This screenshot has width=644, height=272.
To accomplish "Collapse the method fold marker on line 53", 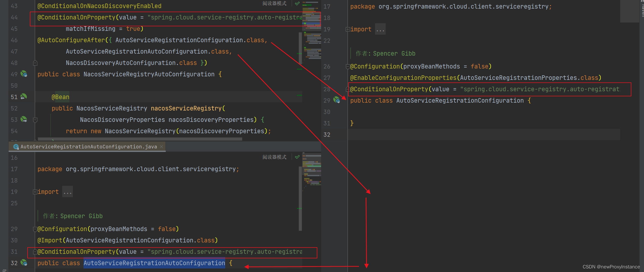I will point(35,120).
